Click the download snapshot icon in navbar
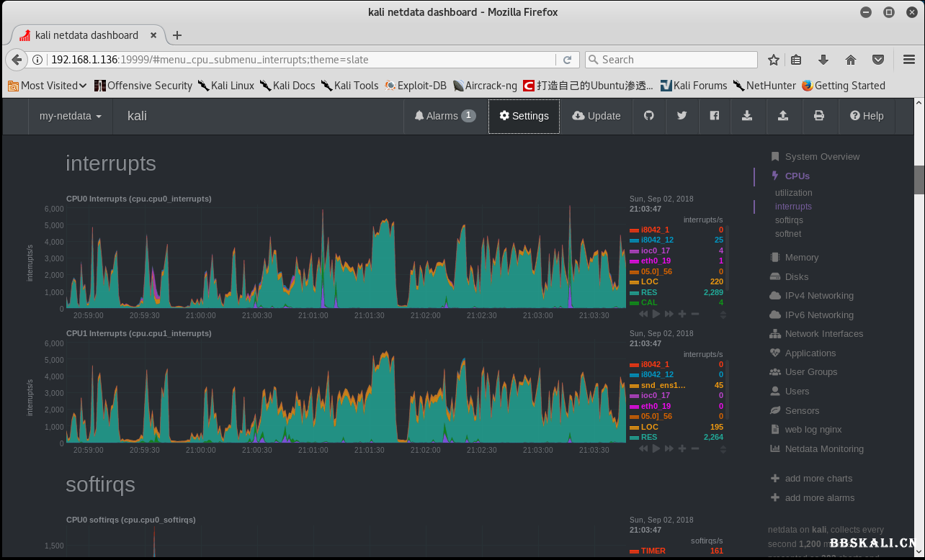925x560 pixels. (x=748, y=116)
